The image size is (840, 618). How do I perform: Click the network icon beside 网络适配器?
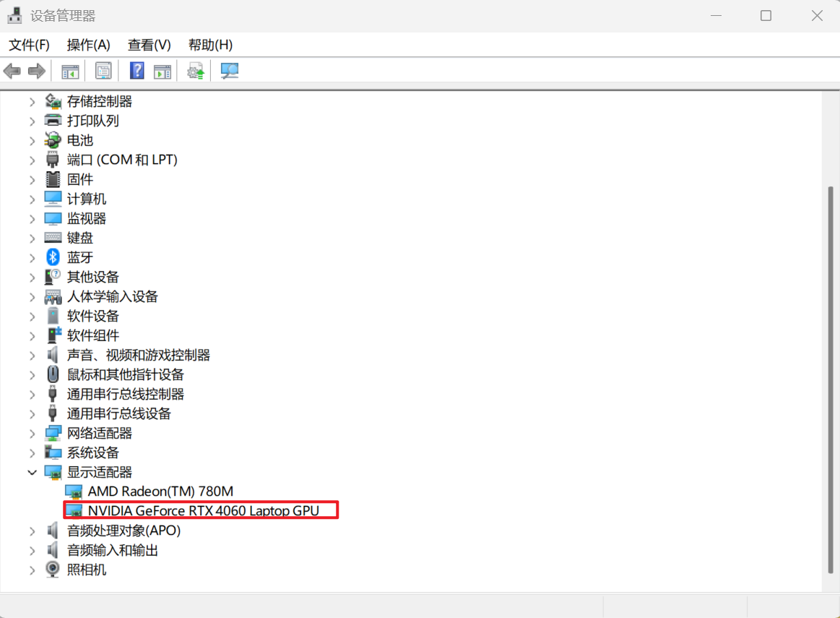coord(53,433)
